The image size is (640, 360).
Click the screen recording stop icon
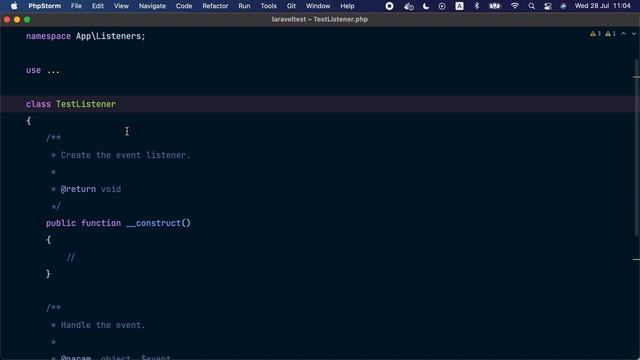click(389, 6)
